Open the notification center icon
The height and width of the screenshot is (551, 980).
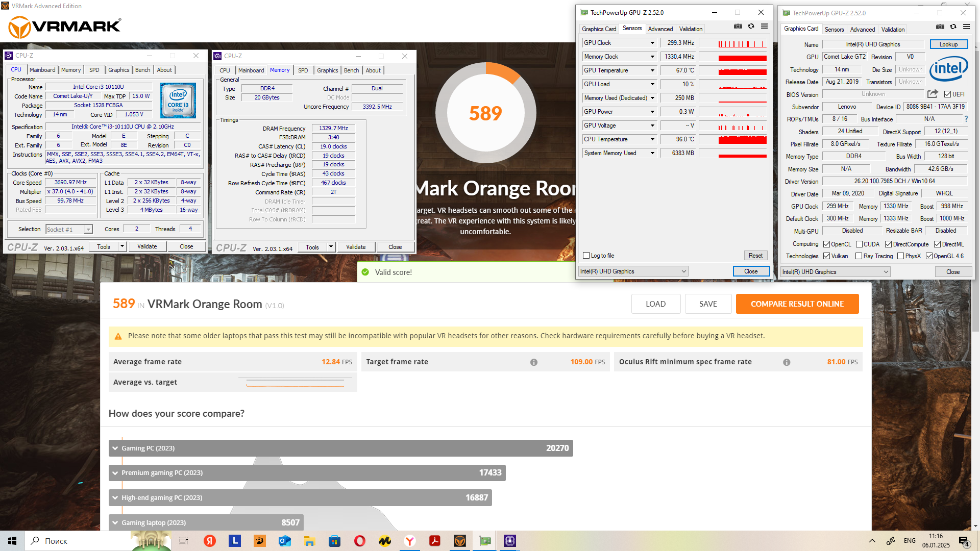[964, 541]
